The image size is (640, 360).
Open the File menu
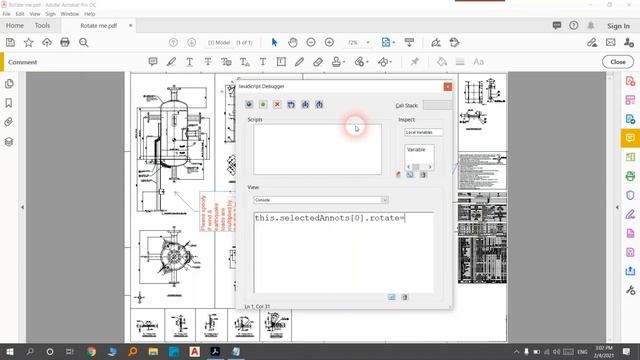(7, 14)
